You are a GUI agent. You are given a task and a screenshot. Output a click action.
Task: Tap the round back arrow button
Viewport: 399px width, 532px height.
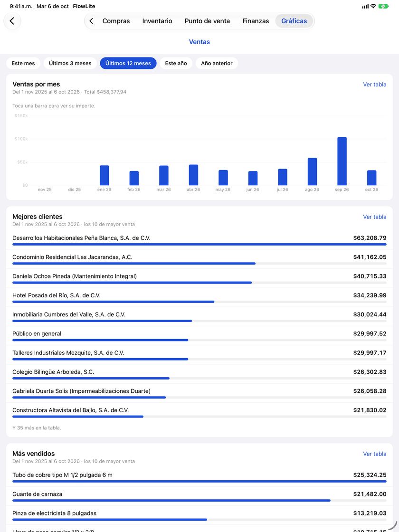[x=12, y=21]
